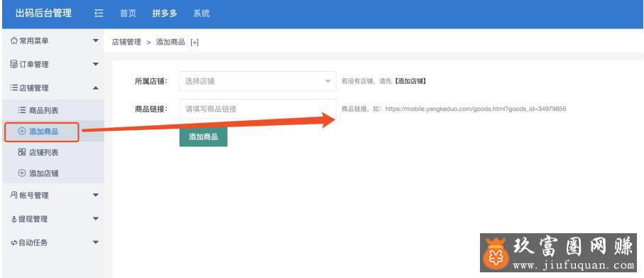644x278 pixels.
Task: Click the [+] breadcrumb button
Action: (x=195, y=42)
